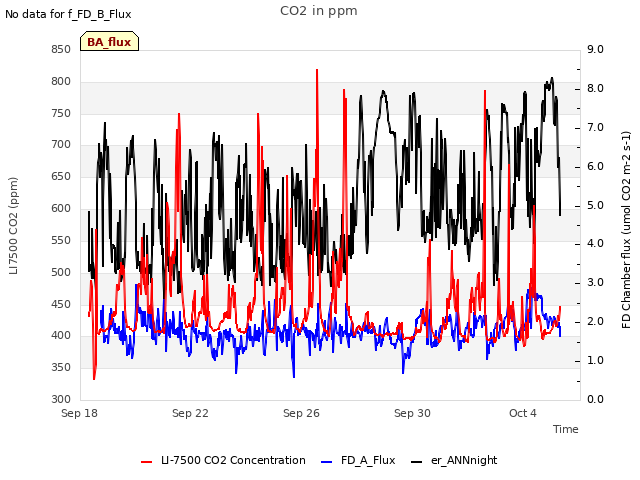This screenshot has width=640, height=480.
Task: Click the 9.0 right axis tick label
Action: click(x=596, y=50)
